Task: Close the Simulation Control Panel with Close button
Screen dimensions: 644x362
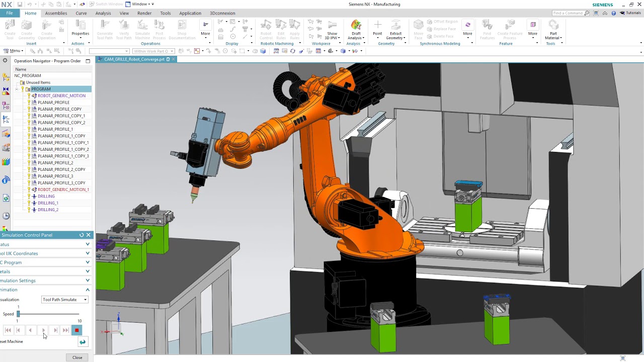Action: click(x=77, y=357)
